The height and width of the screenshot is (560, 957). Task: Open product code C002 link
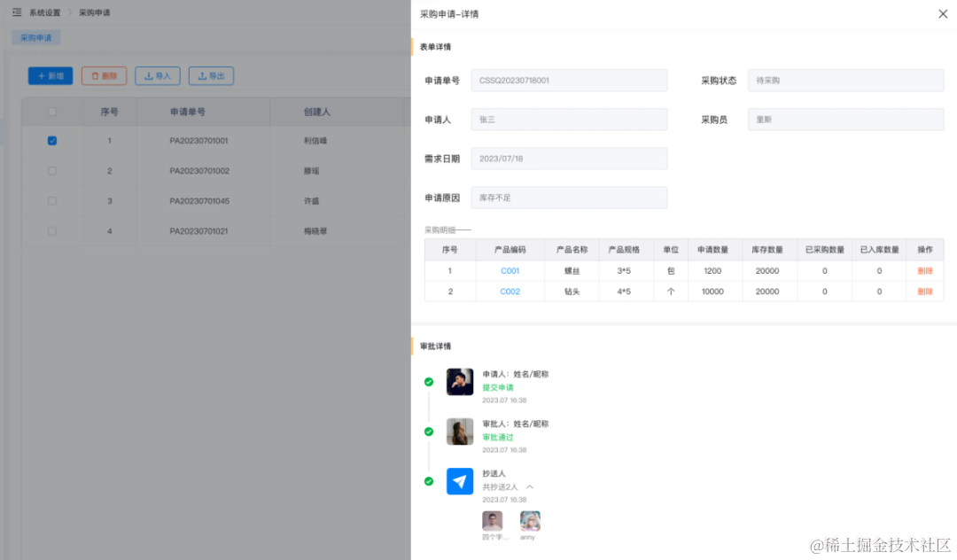[x=510, y=292]
